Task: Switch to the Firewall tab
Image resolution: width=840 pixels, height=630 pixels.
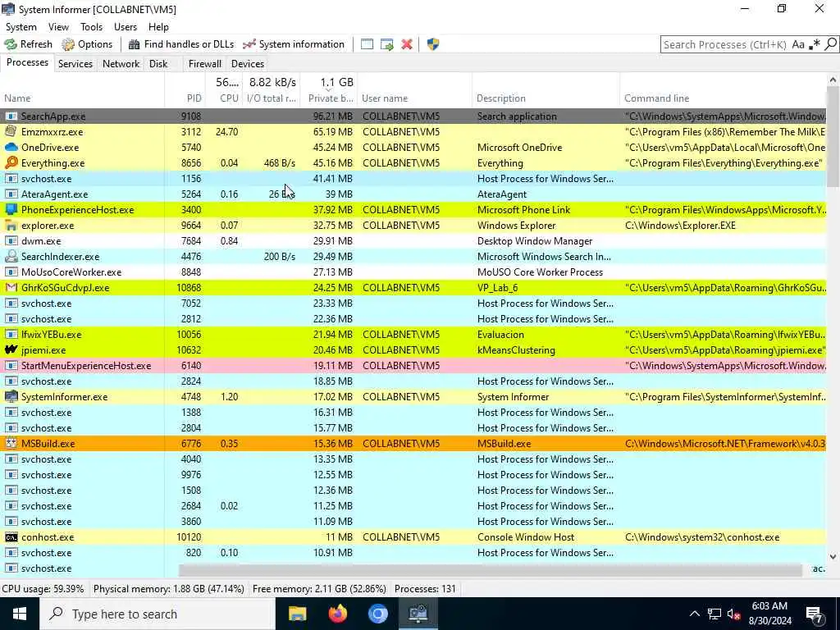Action: pyautogui.click(x=204, y=64)
